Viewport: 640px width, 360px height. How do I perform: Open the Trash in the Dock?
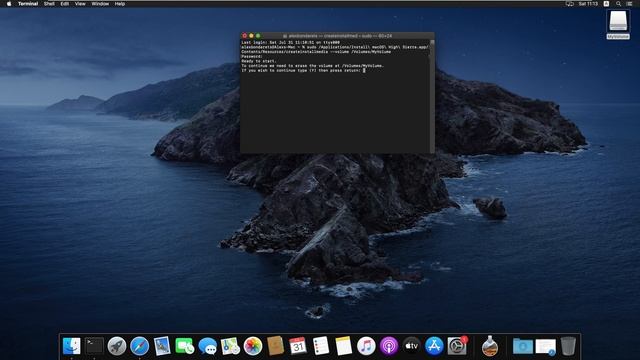568,346
